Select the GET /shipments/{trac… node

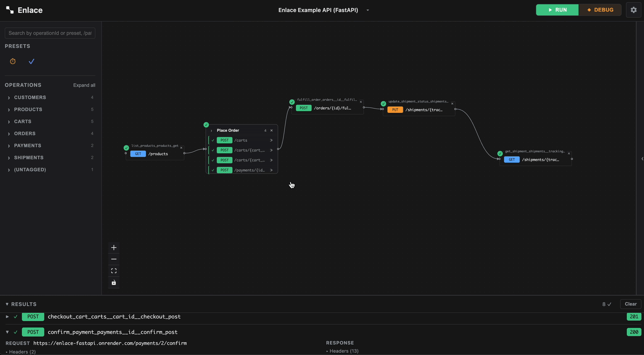[536, 159]
